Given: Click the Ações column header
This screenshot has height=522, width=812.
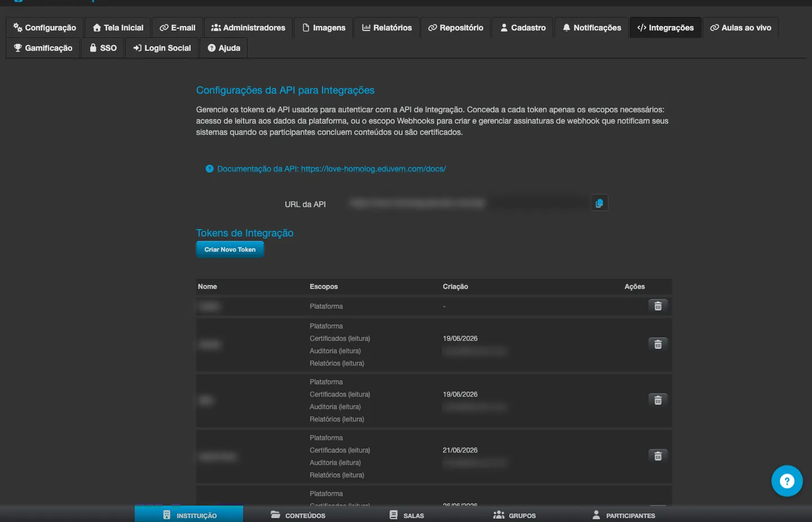Looking at the screenshot, I should (x=634, y=287).
